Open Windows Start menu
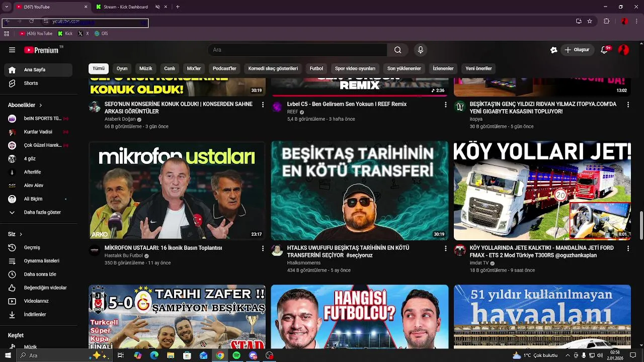The width and height of the screenshot is (644, 362). (8, 355)
